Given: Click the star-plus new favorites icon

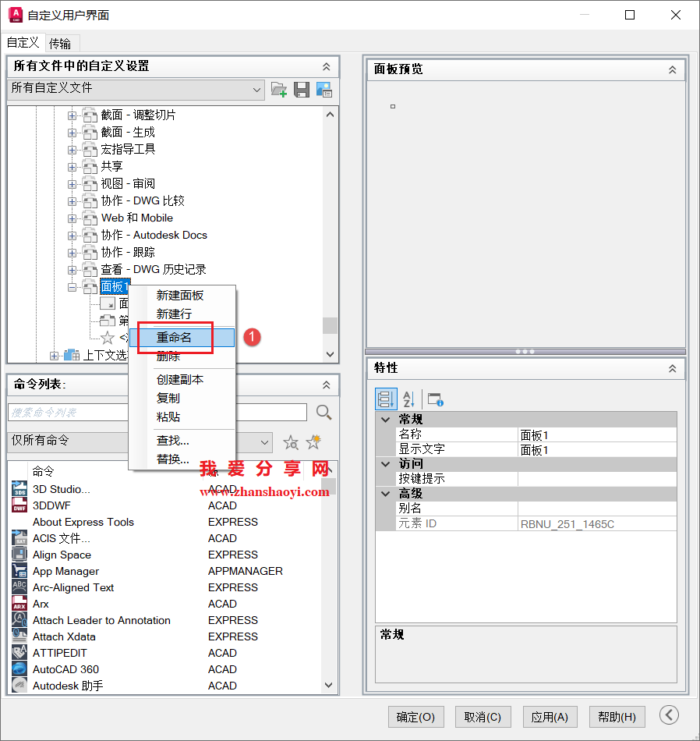Looking at the screenshot, I should click(x=312, y=442).
